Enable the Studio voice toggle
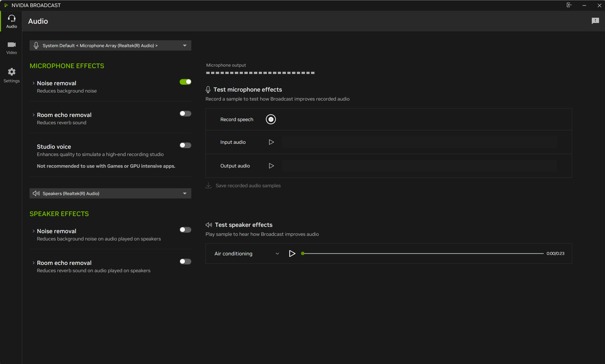Viewport: 605px width, 364px height. [x=185, y=145]
